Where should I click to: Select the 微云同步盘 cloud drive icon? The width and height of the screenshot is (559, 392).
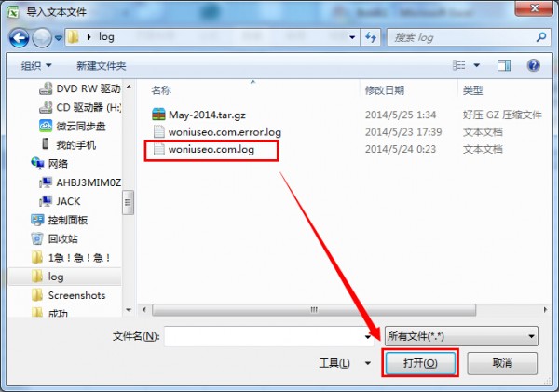(46, 126)
